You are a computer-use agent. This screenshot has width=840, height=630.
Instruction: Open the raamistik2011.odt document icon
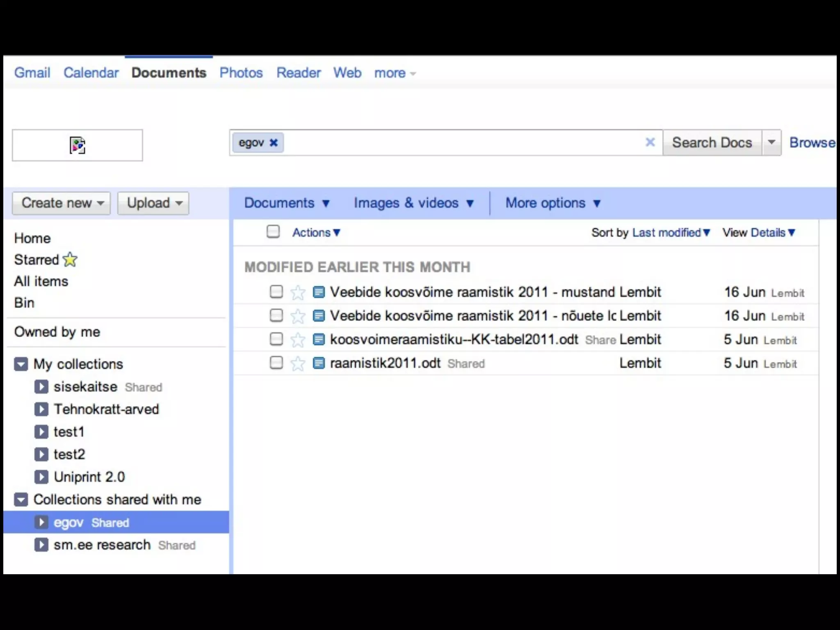pos(319,363)
